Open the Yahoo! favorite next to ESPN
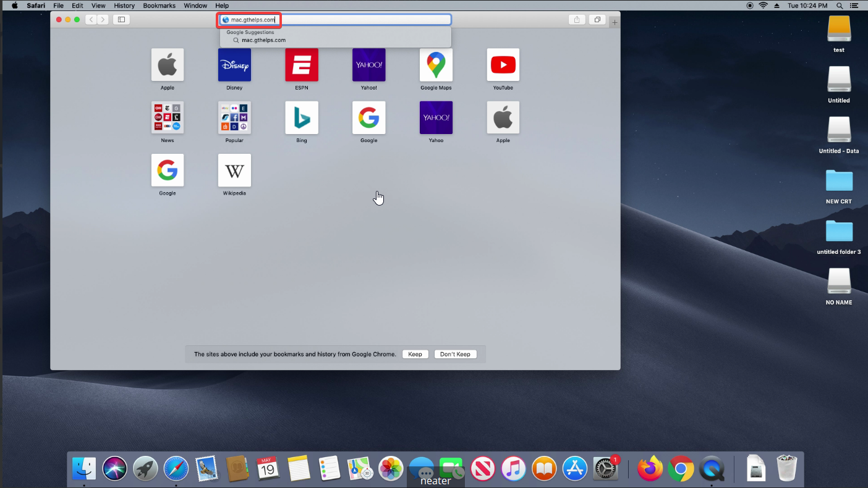 (369, 65)
